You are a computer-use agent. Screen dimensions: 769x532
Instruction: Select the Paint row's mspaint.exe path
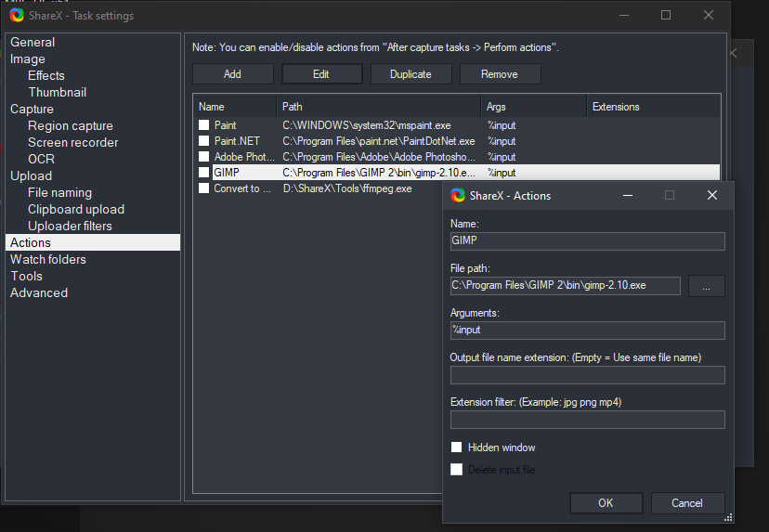click(366, 125)
